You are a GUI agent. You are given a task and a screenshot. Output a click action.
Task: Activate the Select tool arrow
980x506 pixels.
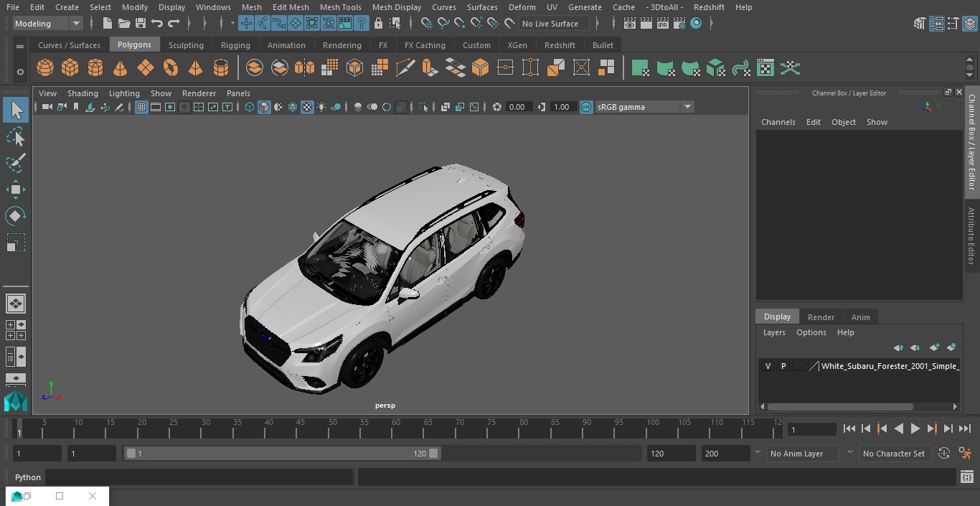click(x=16, y=110)
